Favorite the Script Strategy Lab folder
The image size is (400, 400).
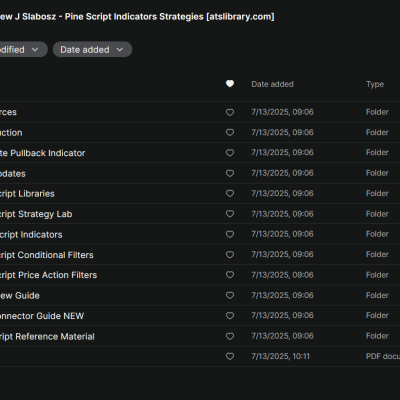[230, 214]
